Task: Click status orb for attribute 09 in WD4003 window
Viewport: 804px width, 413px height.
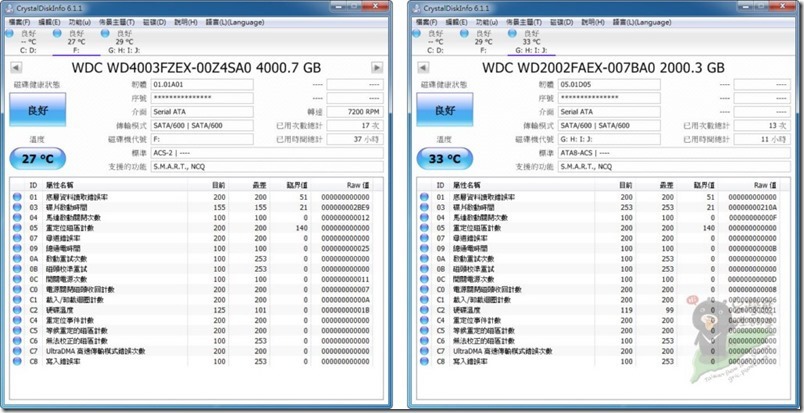Action: point(17,248)
